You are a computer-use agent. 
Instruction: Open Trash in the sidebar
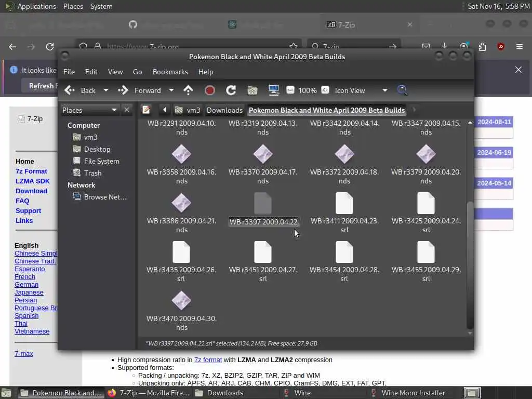(92, 172)
